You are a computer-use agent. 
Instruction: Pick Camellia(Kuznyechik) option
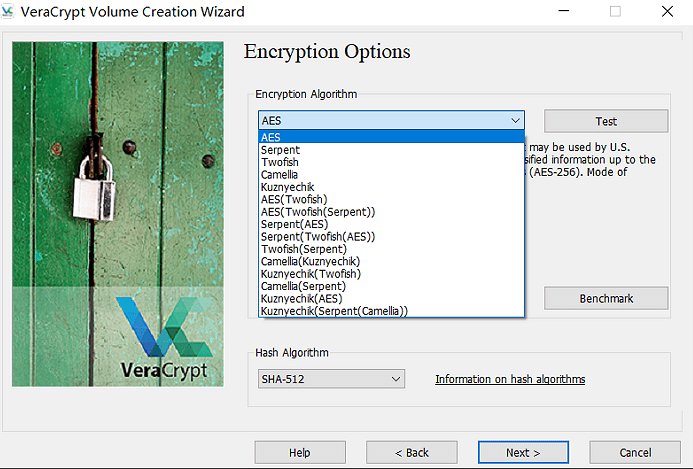point(391,261)
